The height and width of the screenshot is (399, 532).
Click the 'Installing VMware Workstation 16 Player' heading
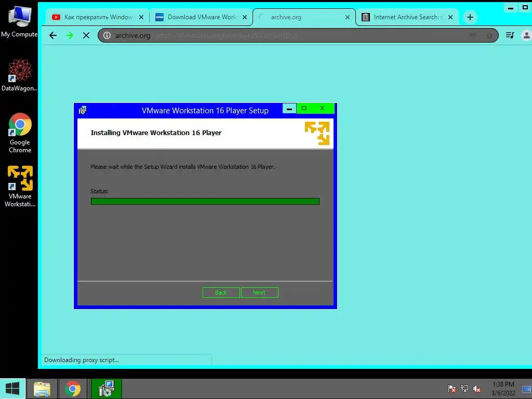[x=156, y=132]
